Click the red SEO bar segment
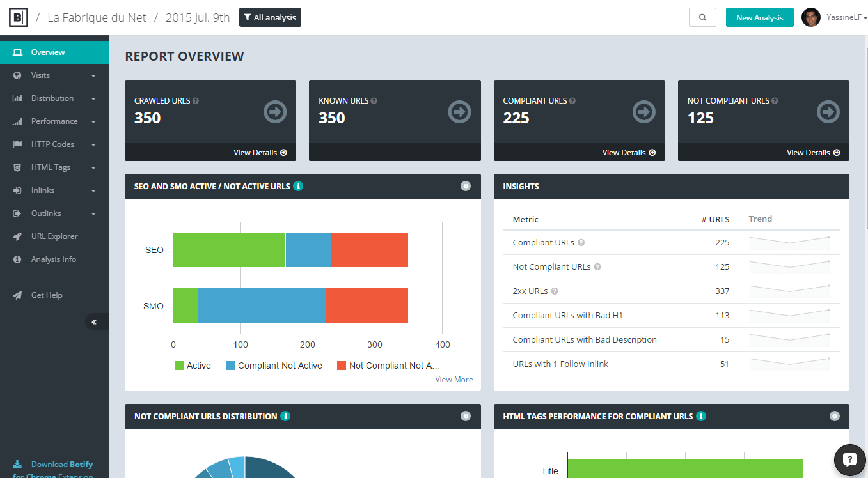 369,250
